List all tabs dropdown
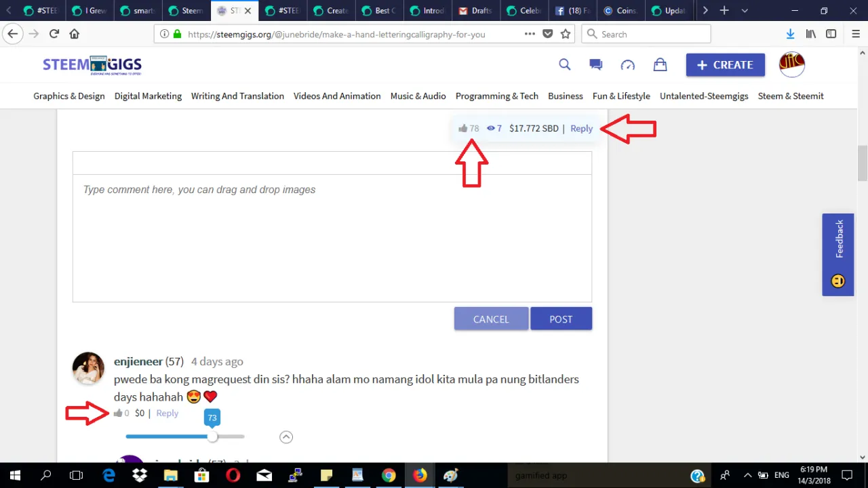The height and width of the screenshot is (488, 868). [745, 10]
